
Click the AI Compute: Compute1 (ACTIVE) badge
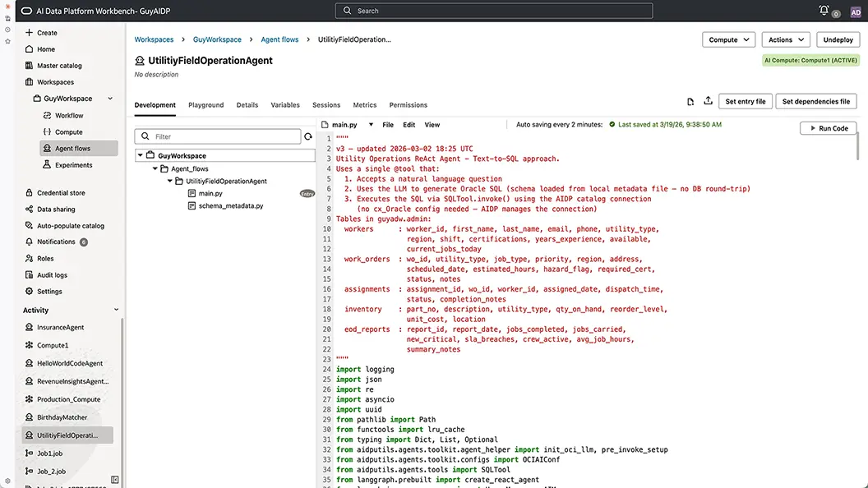[x=810, y=60]
